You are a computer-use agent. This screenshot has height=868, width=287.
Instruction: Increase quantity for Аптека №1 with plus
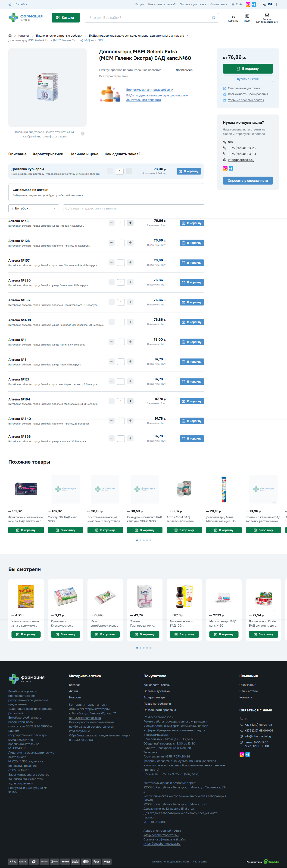(x=131, y=342)
